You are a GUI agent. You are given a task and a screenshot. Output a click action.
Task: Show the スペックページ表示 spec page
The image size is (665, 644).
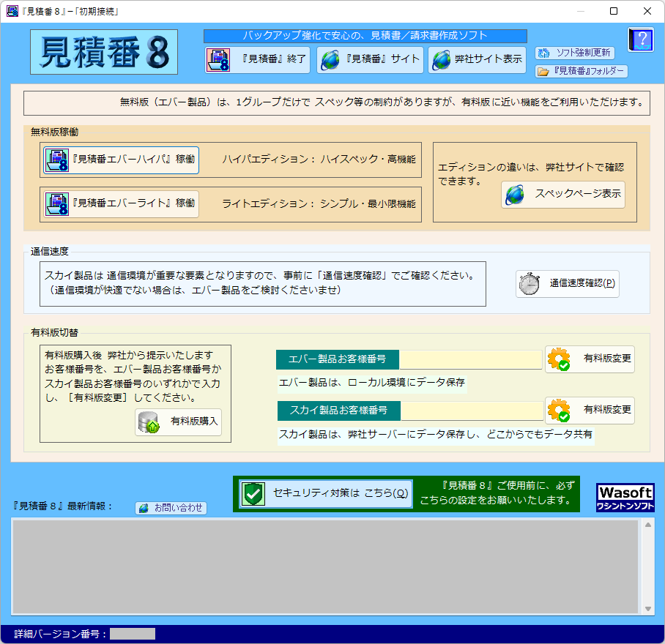(x=562, y=195)
